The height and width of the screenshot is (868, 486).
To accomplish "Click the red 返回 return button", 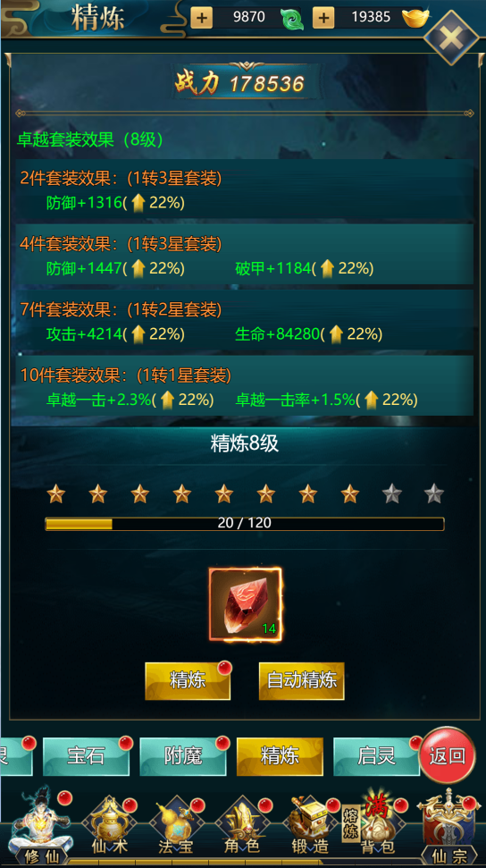I will 448,755.
